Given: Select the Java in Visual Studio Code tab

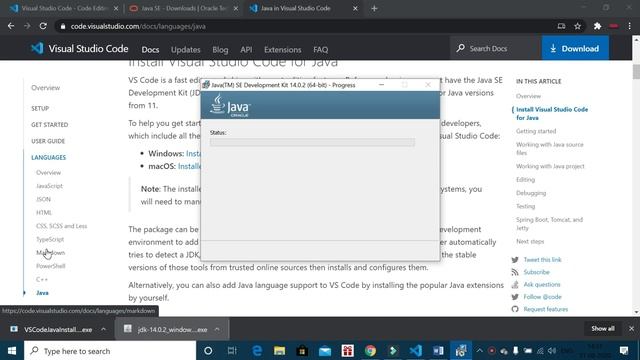Looking at the screenshot, I should [x=304, y=8].
